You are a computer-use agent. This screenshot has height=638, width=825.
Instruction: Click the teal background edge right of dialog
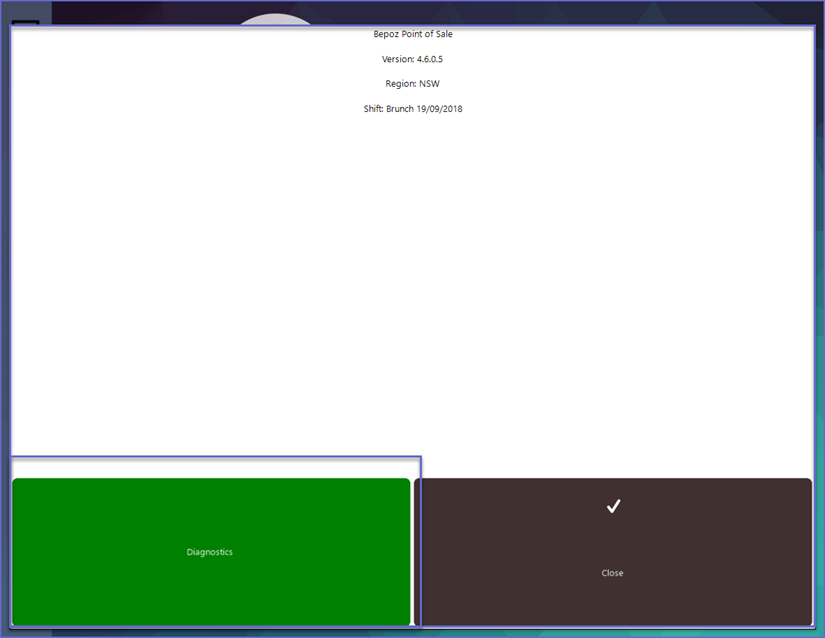(x=820, y=400)
